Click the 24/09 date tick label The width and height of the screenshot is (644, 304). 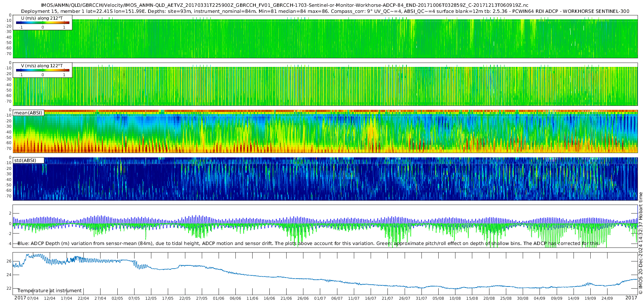click(607, 298)
